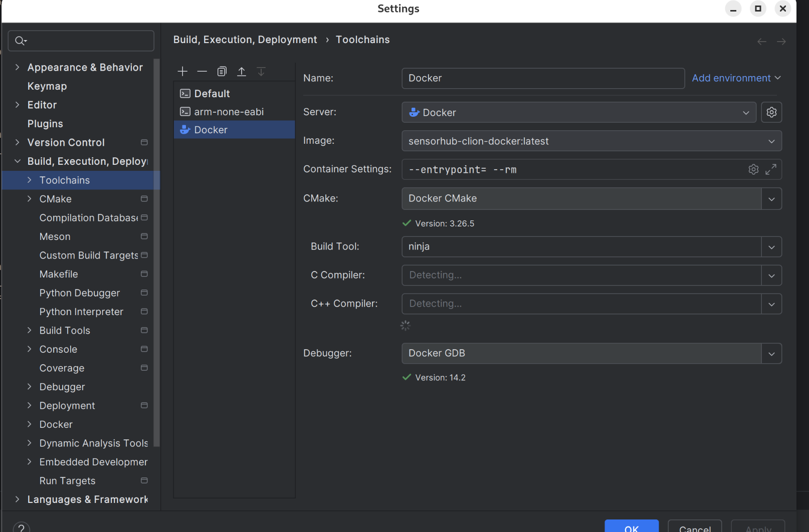Copy the selected toolchain
This screenshot has height=532, width=809.
pos(222,72)
